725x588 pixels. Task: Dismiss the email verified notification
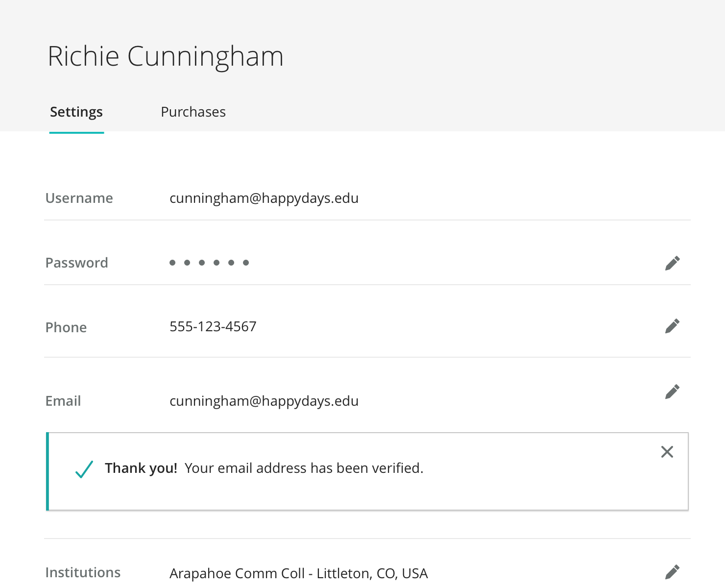click(667, 452)
